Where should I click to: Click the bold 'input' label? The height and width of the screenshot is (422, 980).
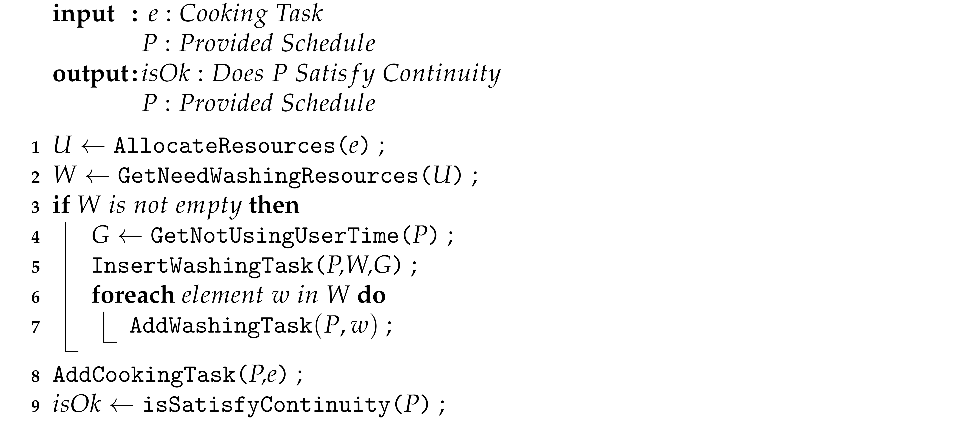coord(83,14)
